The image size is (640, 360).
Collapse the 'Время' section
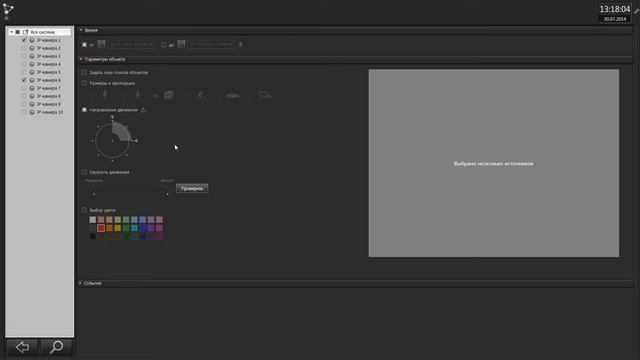pyautogui.click(x=81, y=30)
